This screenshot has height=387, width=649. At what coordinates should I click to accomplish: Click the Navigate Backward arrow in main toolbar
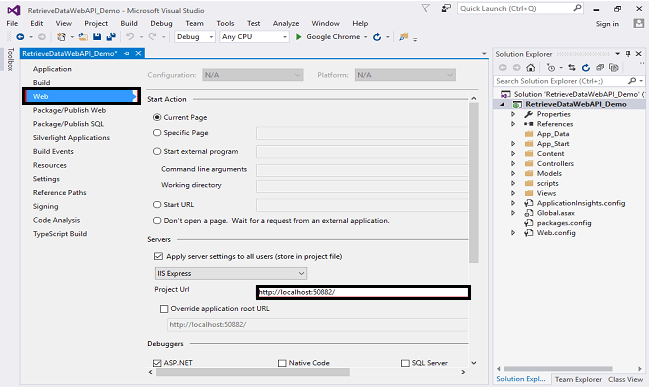[x=20, y=37]
